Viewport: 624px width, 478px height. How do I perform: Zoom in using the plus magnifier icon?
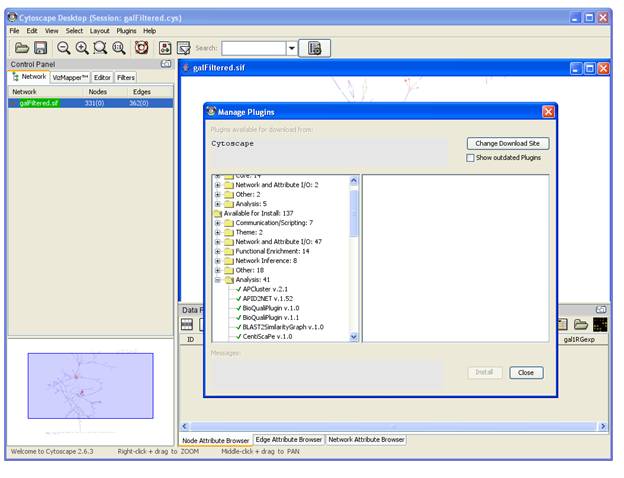tap(82, 48)
